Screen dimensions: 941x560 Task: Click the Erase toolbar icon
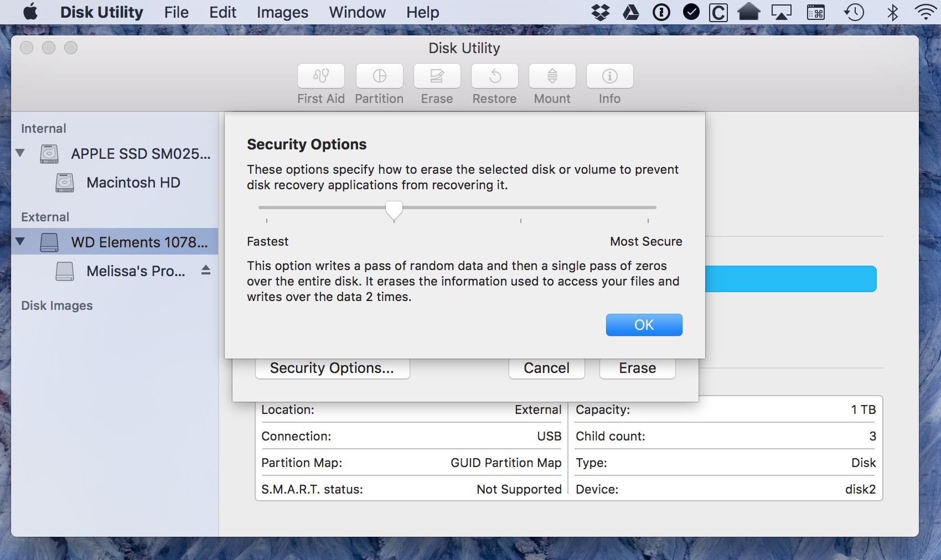coord(437,76)
